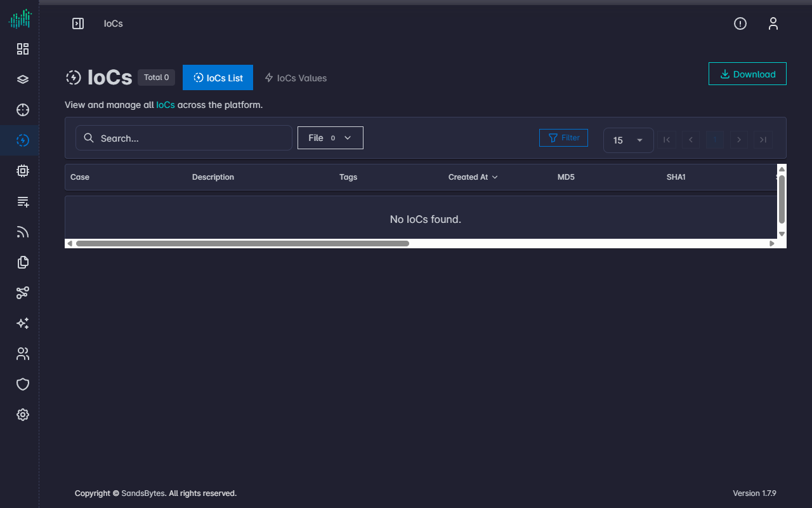
Task: Open the chip processor icon in sidebar
Action: click(x=23, y=171)
